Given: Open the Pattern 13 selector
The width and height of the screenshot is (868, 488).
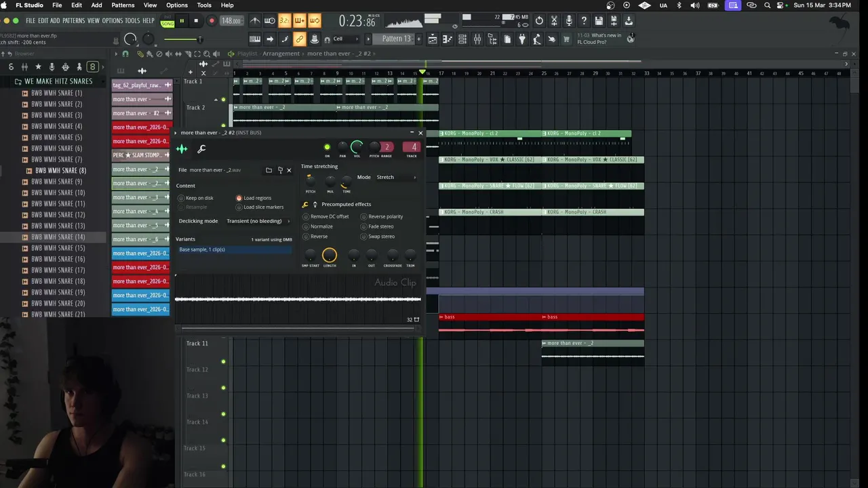Looking at the screenshot, I should [x=396, y=39].
